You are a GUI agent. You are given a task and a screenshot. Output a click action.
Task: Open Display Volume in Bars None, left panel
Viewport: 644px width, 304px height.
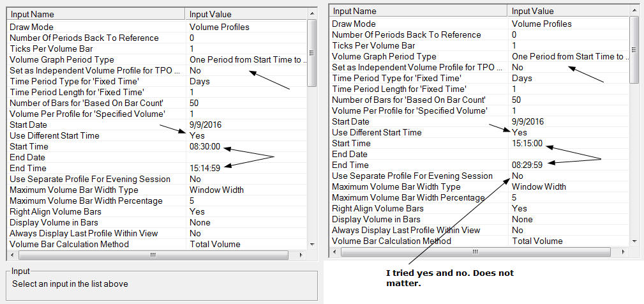click(200, 223)
